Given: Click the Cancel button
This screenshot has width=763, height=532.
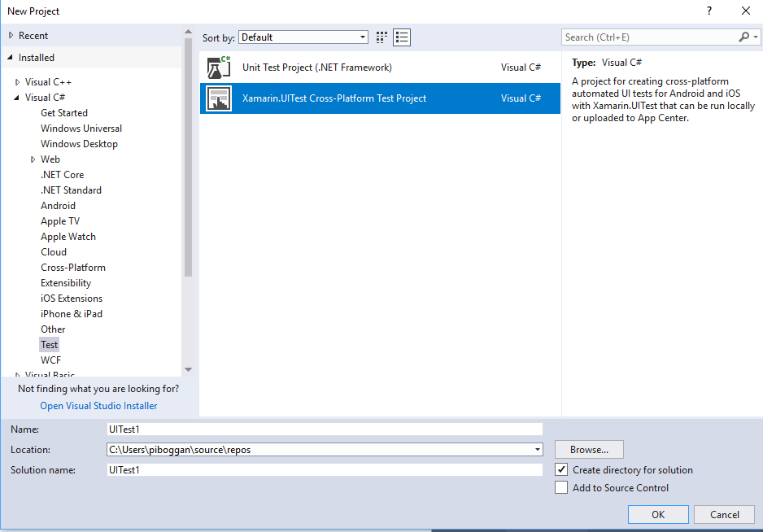Looking at the screenshot, I should pyautogui.click(x=724, y=514).
